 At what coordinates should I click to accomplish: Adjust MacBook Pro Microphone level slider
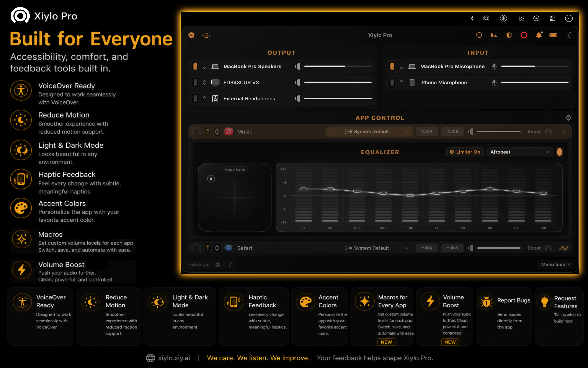pos(535,66)
